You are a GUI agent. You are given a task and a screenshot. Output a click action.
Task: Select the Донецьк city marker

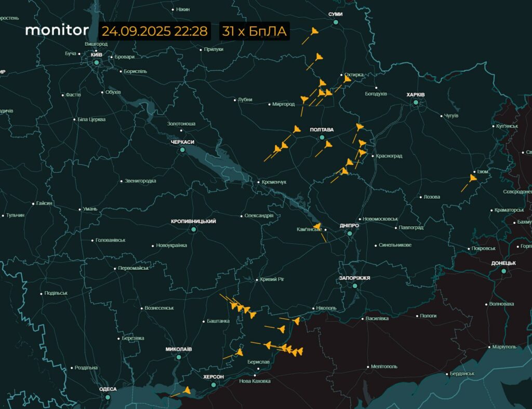503,271
